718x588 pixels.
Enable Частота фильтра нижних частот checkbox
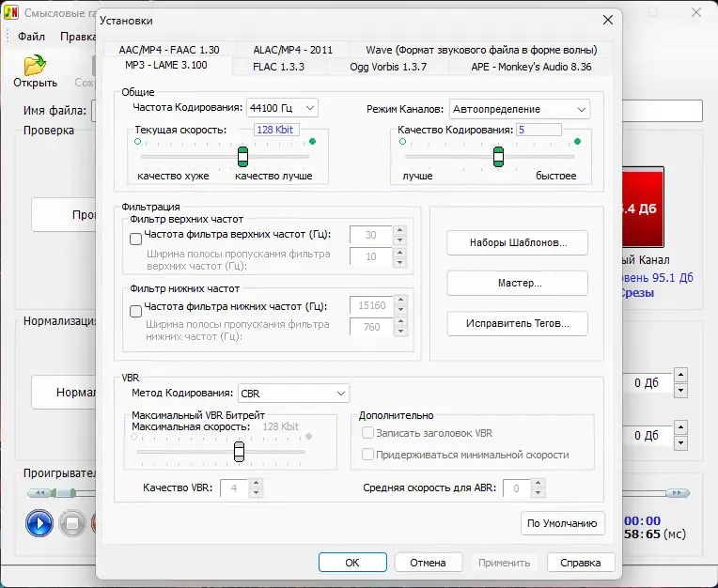[x=136, y=311]
